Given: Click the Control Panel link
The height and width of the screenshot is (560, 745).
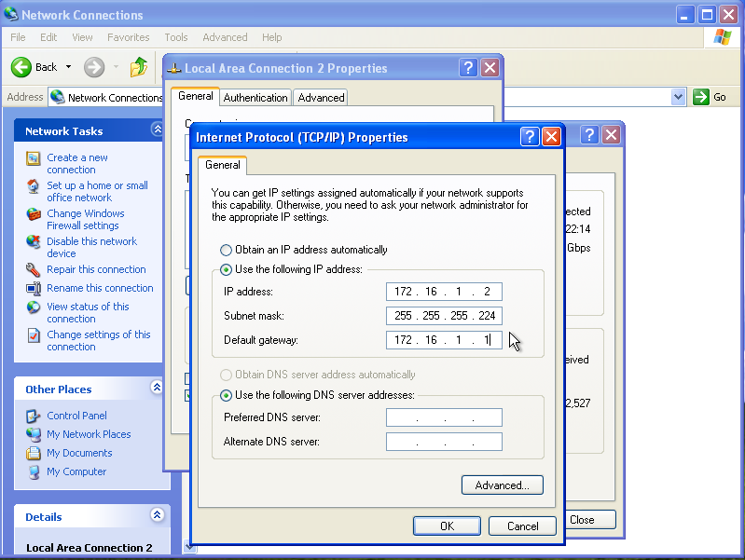Looking at the screenshot, I should 76,416.
